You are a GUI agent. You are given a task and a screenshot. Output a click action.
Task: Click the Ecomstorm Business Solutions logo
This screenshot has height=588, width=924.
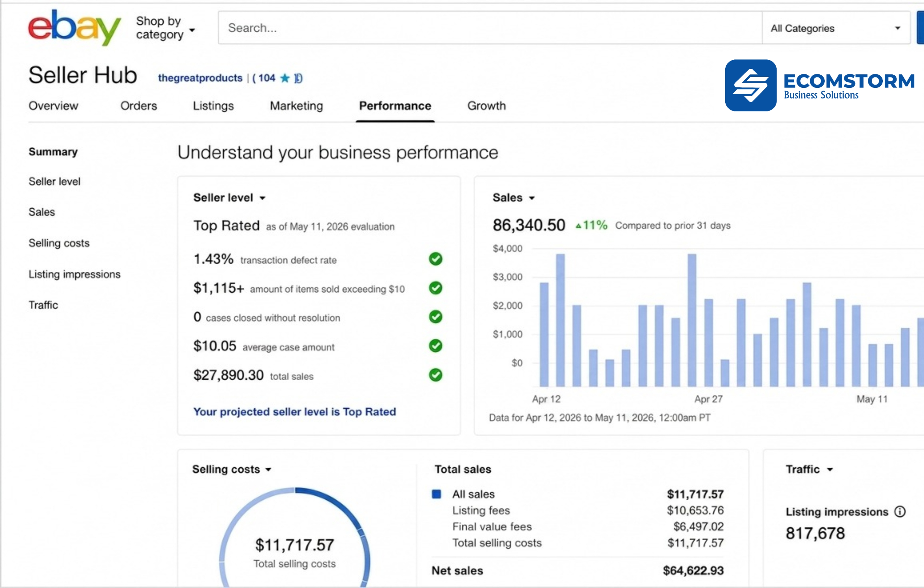click(x=820, y=85)
